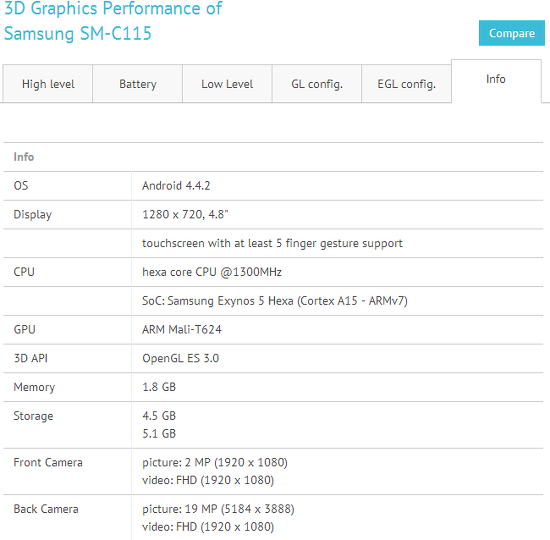Click the ARM Mali-T624 value

(182, 329)
